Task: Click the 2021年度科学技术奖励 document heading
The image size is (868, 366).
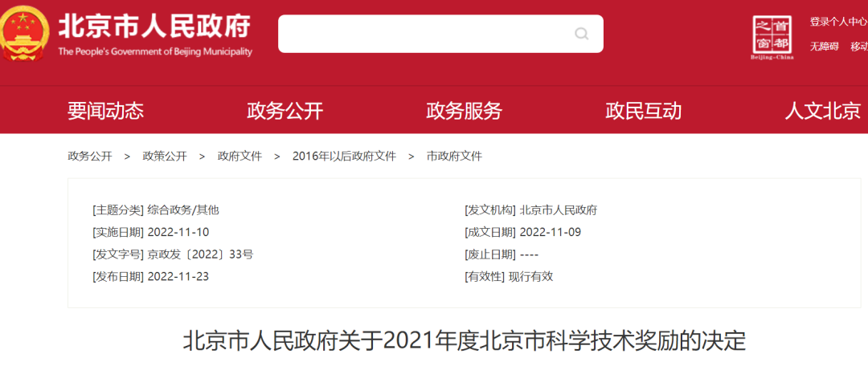Action: click(x=465, y=340)
